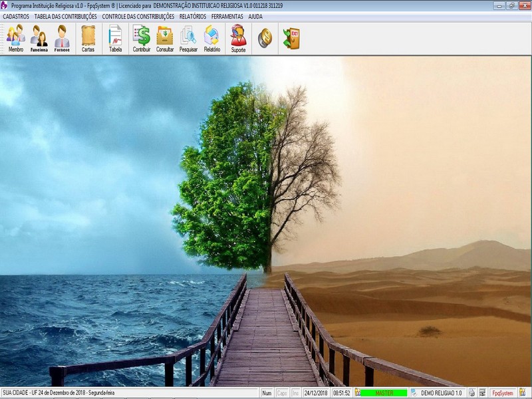The width and height of the screenshot is (532, 399).
Task: Click the gold coin toolbar icon
Action: 265,38
